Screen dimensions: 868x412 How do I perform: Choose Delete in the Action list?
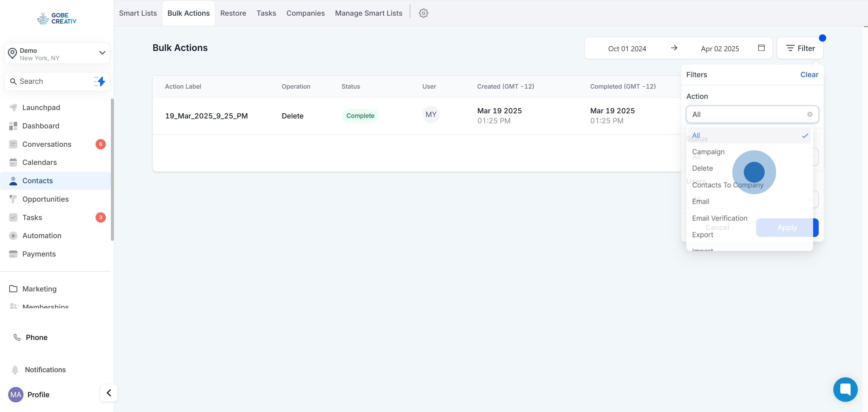coord(702,168)
